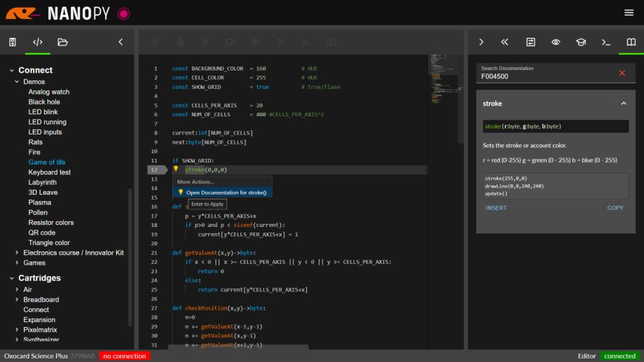Viewport: 644px width, 362px height.
Task: Collapse the left sidebar with the chevron
Action: 121,42
